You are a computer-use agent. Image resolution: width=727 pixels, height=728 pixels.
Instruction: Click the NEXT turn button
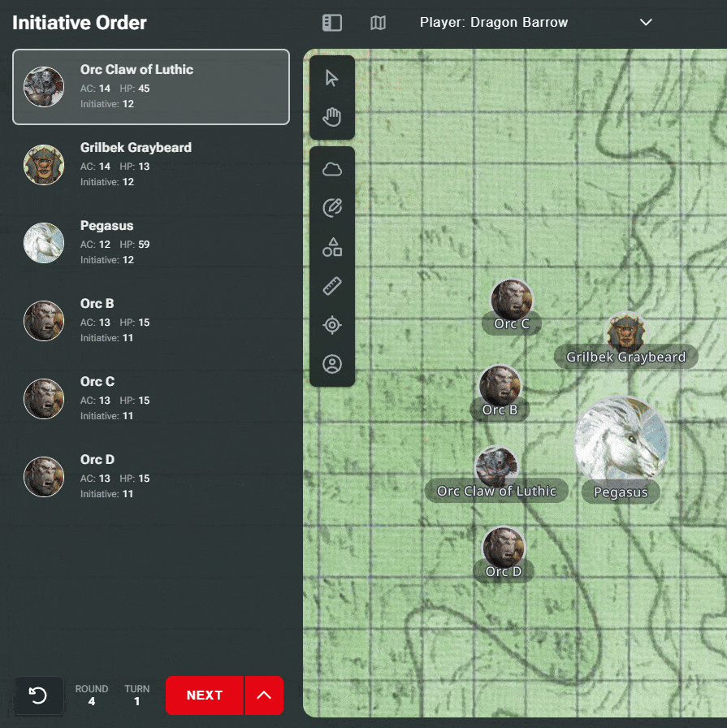205,695
